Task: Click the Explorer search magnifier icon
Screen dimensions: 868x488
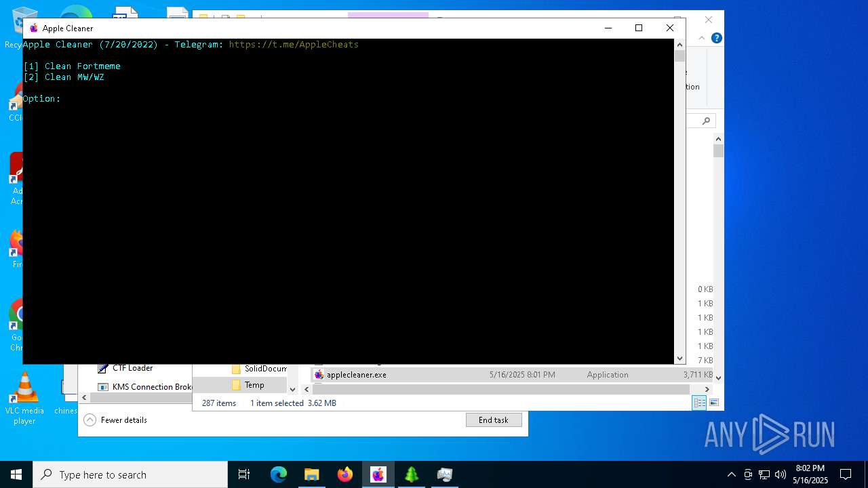Action: pyautogui.click(x=706, y=121)
